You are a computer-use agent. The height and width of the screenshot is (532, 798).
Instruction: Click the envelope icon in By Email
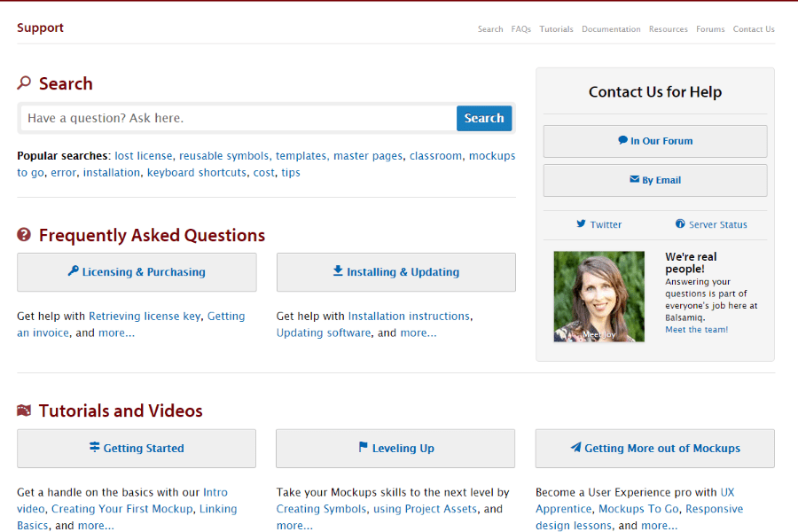coord(634,179)
